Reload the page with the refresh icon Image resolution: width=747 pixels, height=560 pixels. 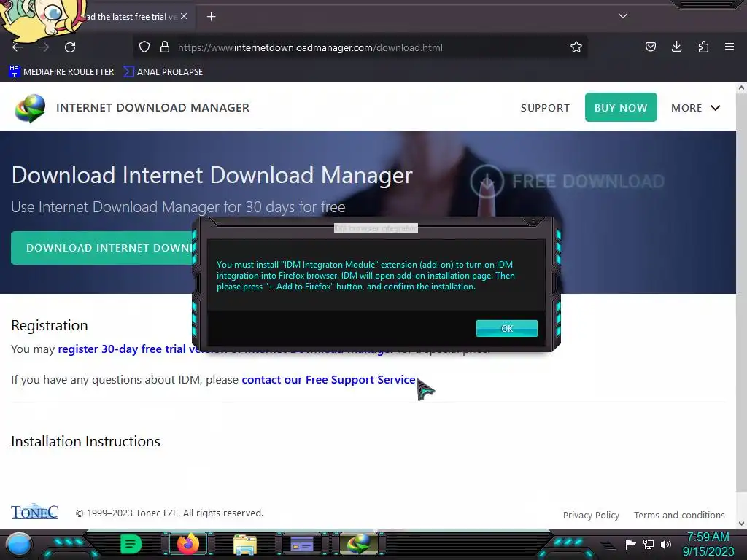pyautogui.click(x=70, y=47)
